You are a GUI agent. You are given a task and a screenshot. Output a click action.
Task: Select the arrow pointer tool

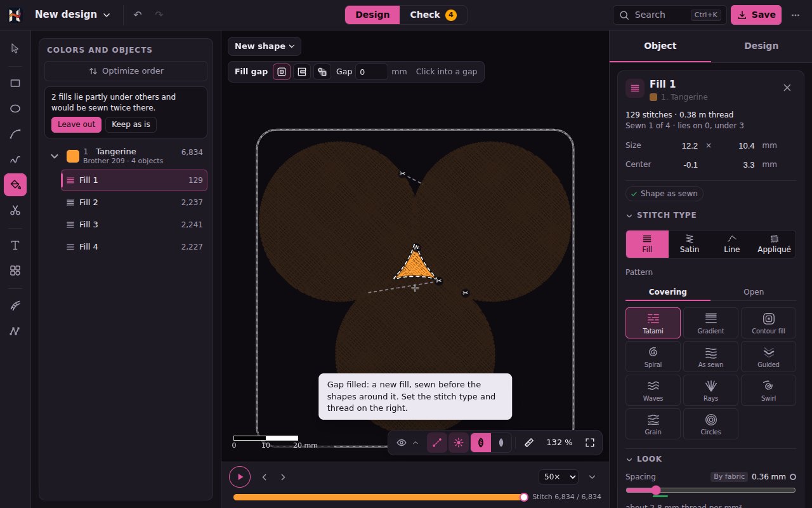click(15, 49)
